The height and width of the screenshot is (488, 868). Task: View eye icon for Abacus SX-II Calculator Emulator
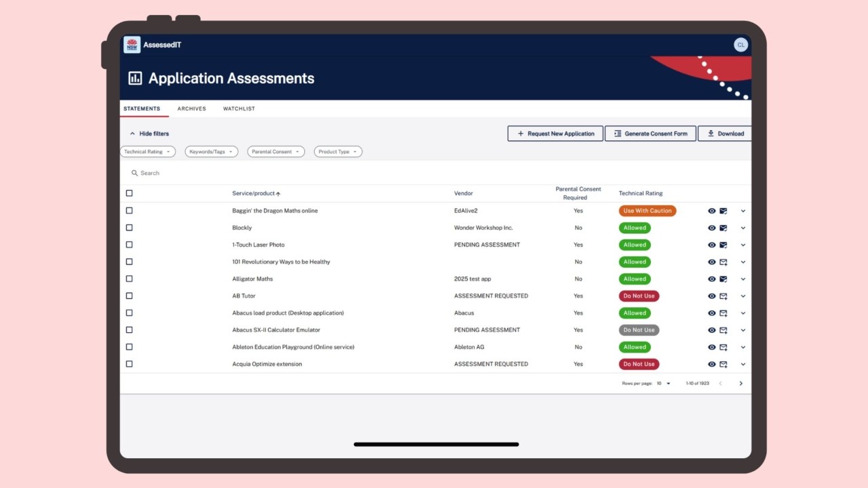coord(711,330)
